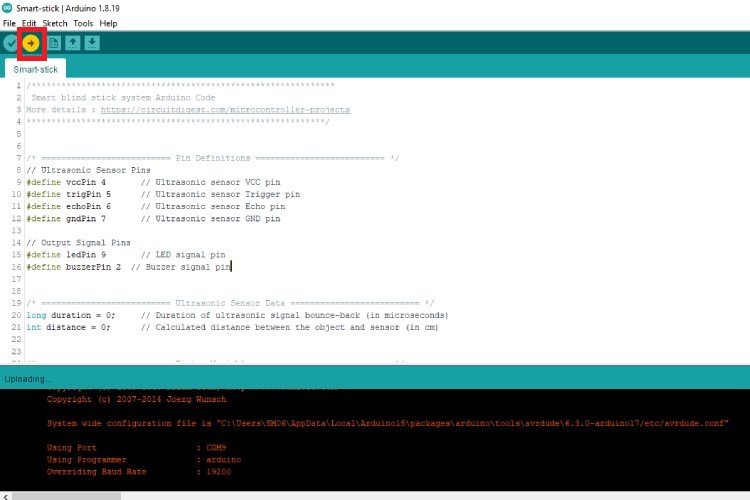Click '#define trigPin 5' code line
Image resolution: width=750 pixels, height=500 pixels.
[68, 194]
